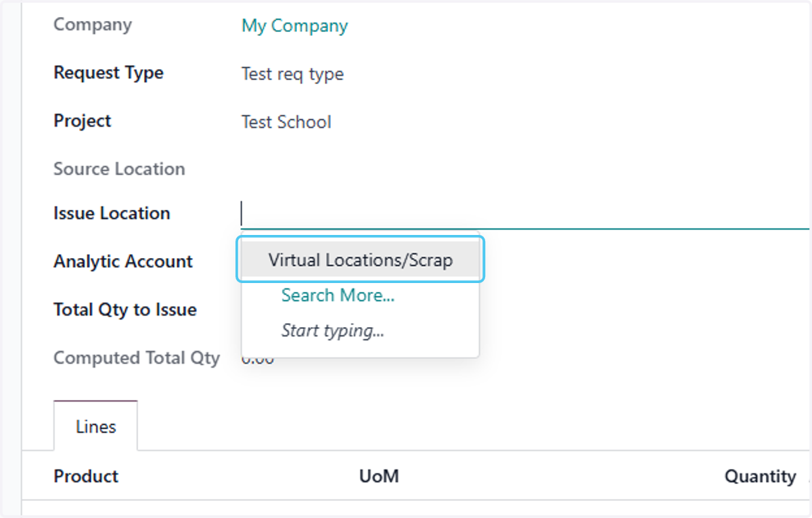Screen dimensions: 812x518
Task: Click the Project label
Action: [82, 121]
